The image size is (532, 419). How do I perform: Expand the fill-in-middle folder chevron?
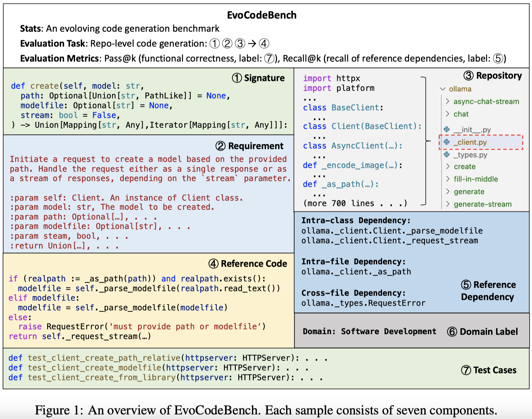(448, 179)
